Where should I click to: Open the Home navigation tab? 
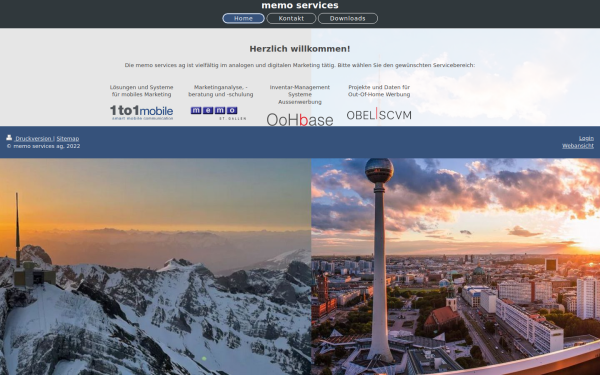point(243,18)
